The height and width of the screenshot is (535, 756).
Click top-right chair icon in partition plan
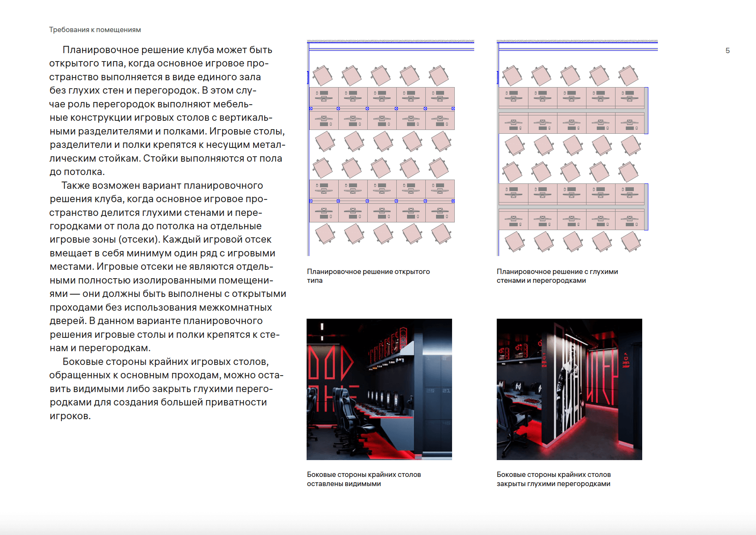coord(628,75)
